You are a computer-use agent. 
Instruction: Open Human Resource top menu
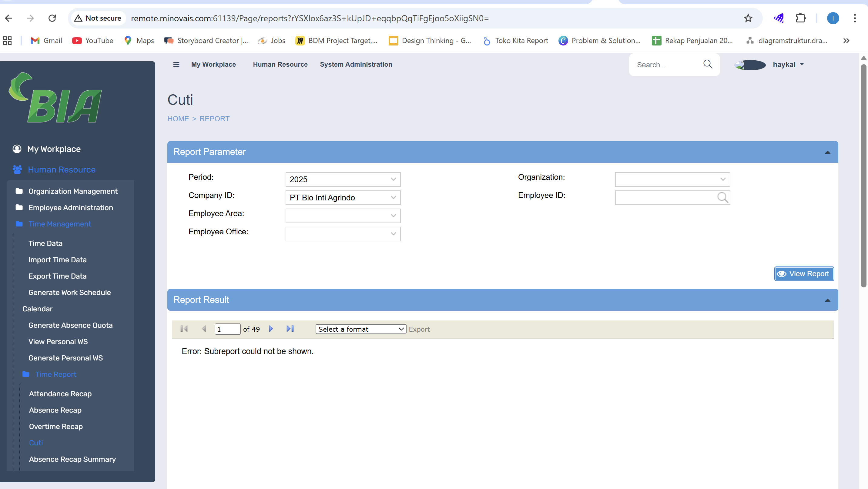coord(280,64)
